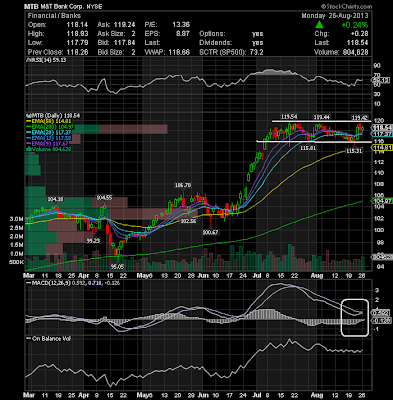The image size is (393, 400).
Task: Click the Chg value +0.28
Action: (x=360, y=33)
